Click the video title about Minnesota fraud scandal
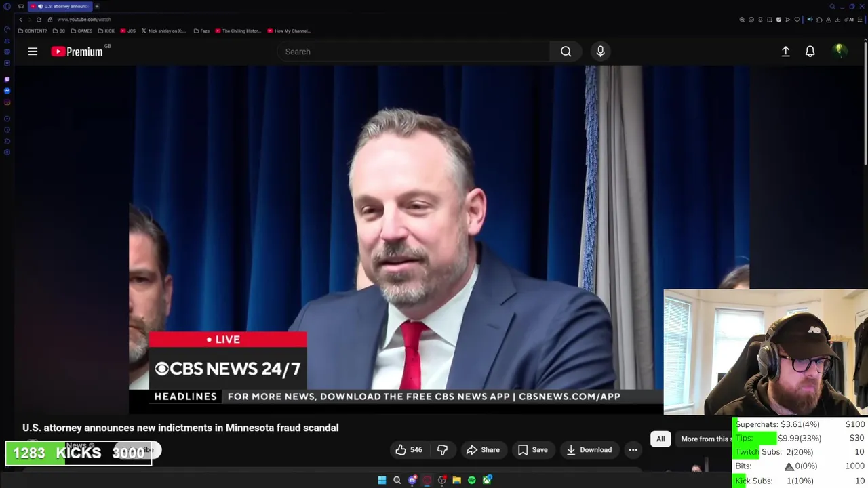 pos(180,428)
